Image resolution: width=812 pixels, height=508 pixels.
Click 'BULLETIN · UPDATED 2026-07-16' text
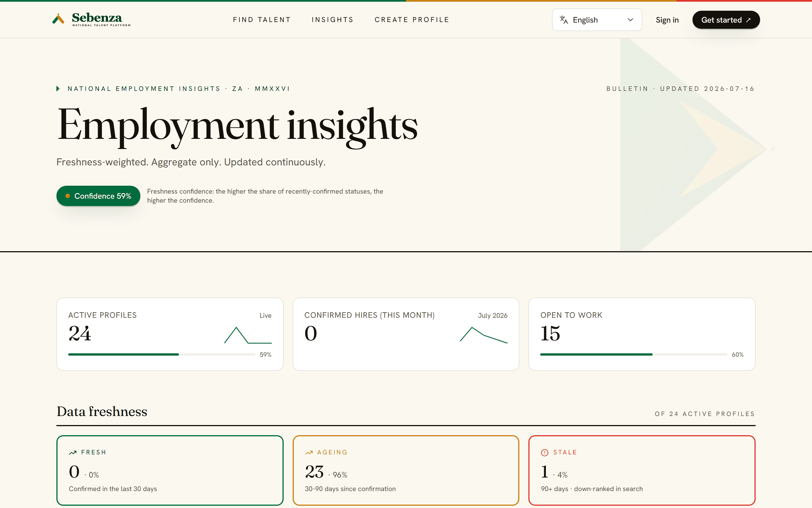pos(680,89)
